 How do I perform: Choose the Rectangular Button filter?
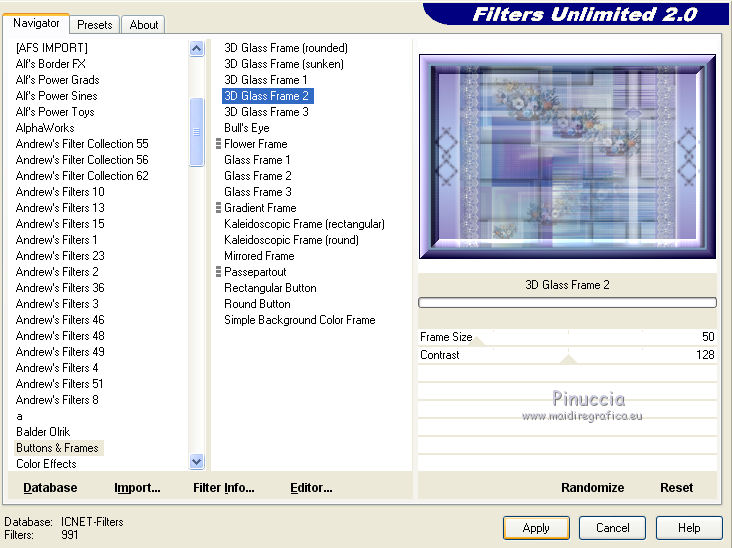270,288
